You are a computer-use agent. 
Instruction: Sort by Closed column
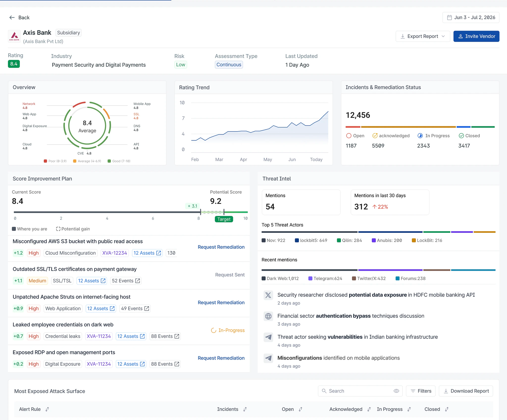pos(447,409)
